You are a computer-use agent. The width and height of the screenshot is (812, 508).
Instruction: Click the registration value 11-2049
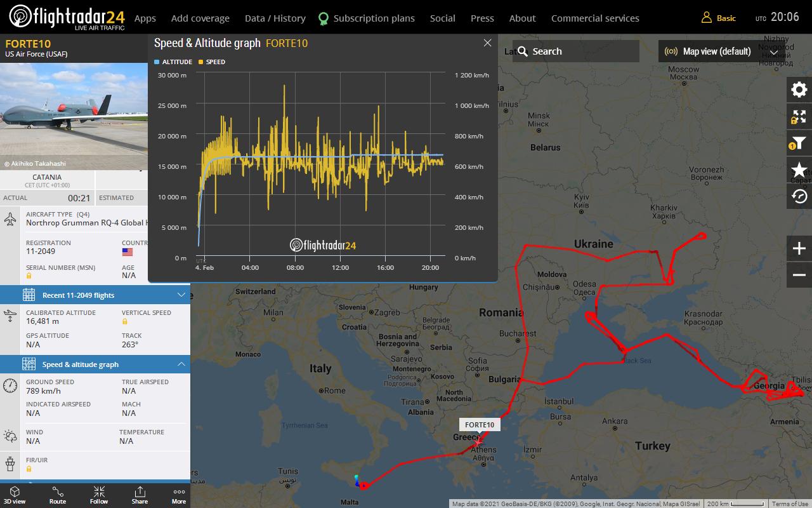41,251
